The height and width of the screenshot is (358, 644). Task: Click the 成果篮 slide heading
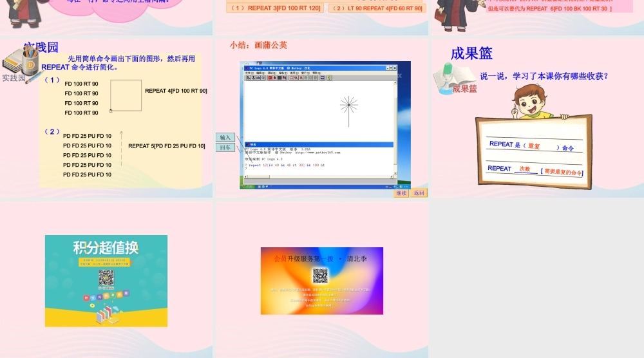tap(471, 53)
